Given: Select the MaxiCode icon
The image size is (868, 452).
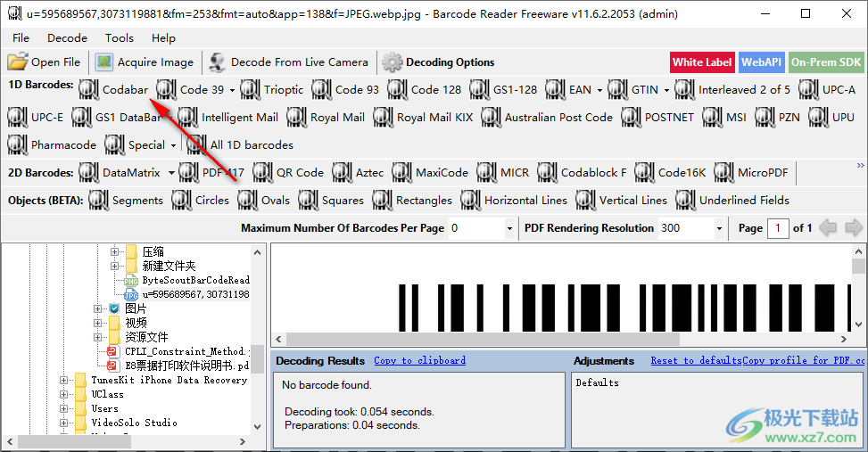Looking at the screenshot, I should click(x=402, y=173).
